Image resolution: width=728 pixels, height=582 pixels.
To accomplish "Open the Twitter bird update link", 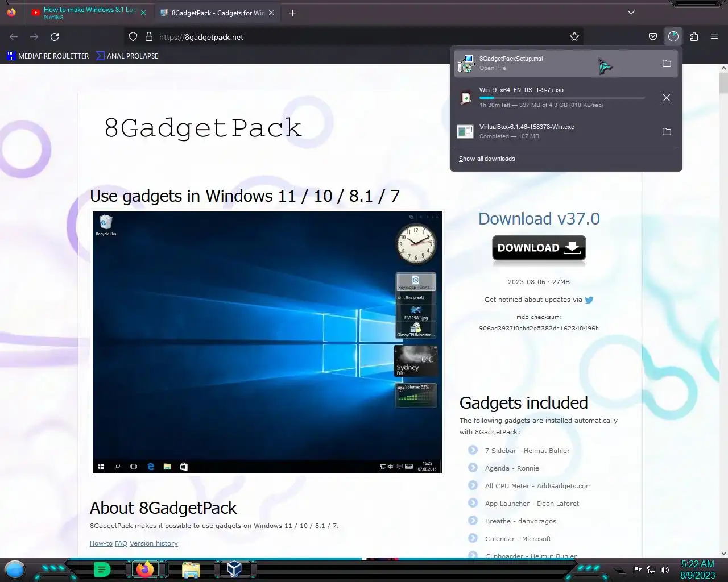I will (589, 300).
